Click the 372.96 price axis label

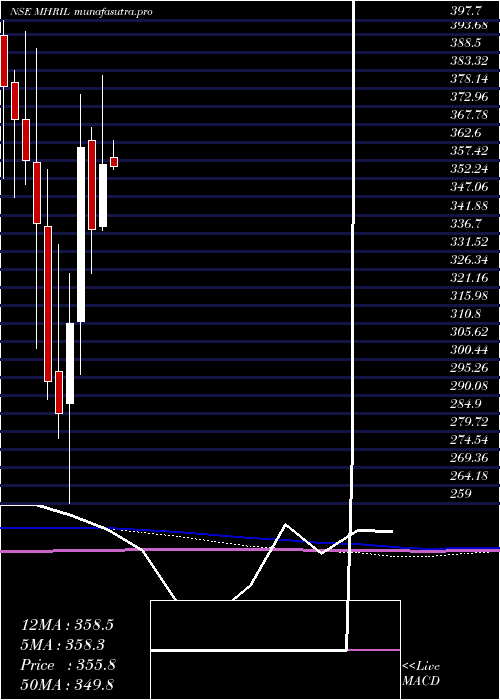click(x=469, y=96)
